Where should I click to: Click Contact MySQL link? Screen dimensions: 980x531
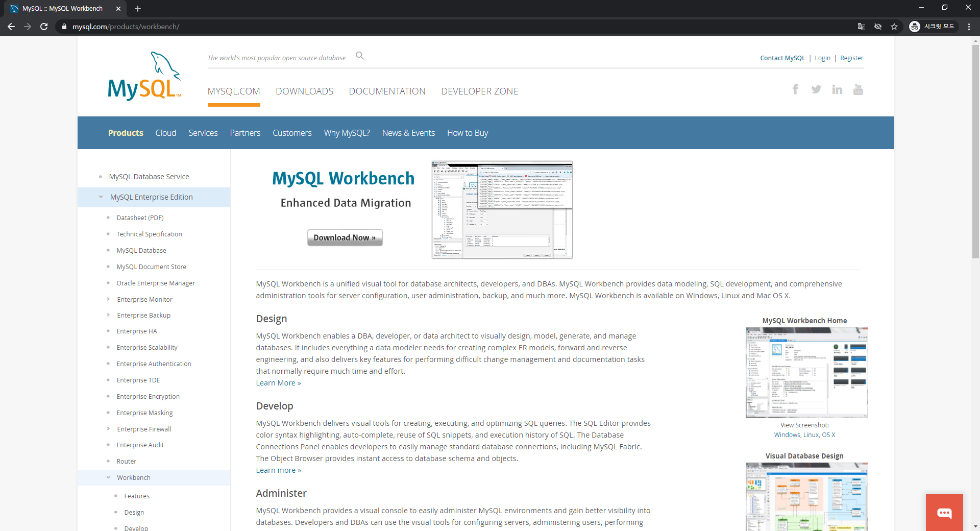(x=782, y=58)
